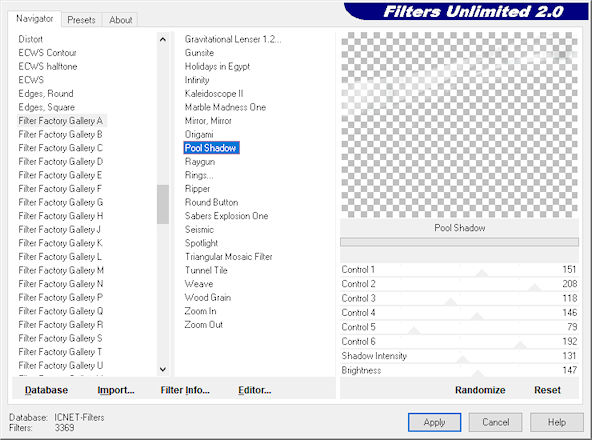Choose the Sabers Explosion One filter

click(x=227, y=216)
